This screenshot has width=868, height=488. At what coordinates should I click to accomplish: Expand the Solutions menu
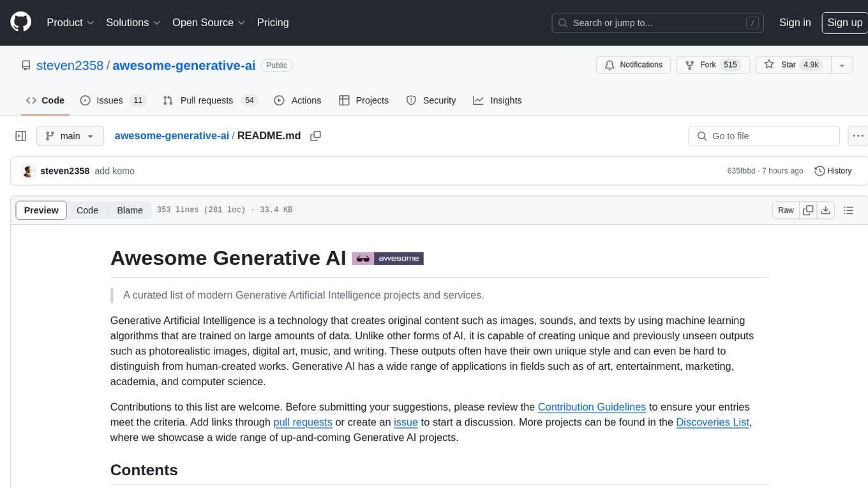(x=133, y=22)
